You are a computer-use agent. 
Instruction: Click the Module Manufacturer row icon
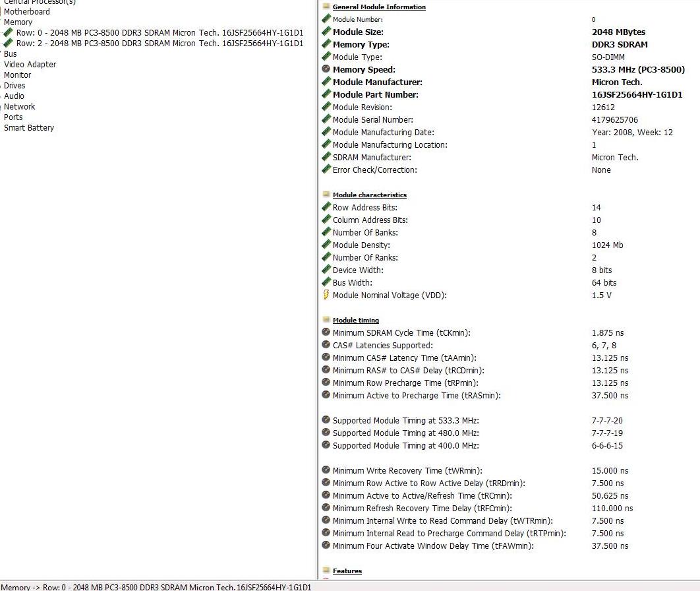[x=326, y=81]
